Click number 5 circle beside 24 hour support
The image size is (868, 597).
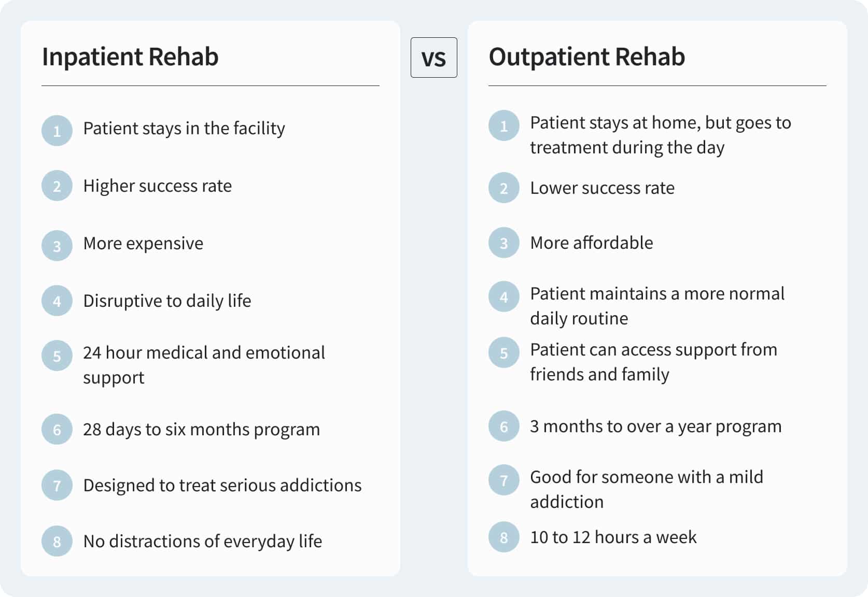pos(57,356)
